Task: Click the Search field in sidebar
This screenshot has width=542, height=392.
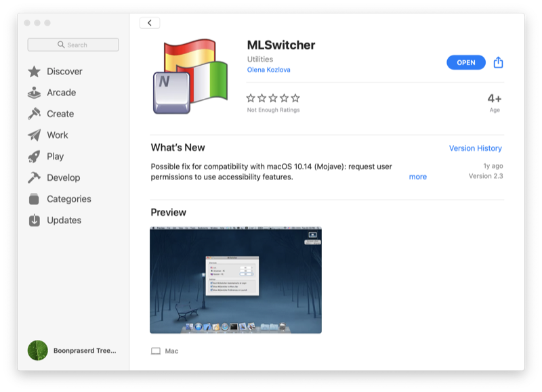Action: tap(73, 45)
